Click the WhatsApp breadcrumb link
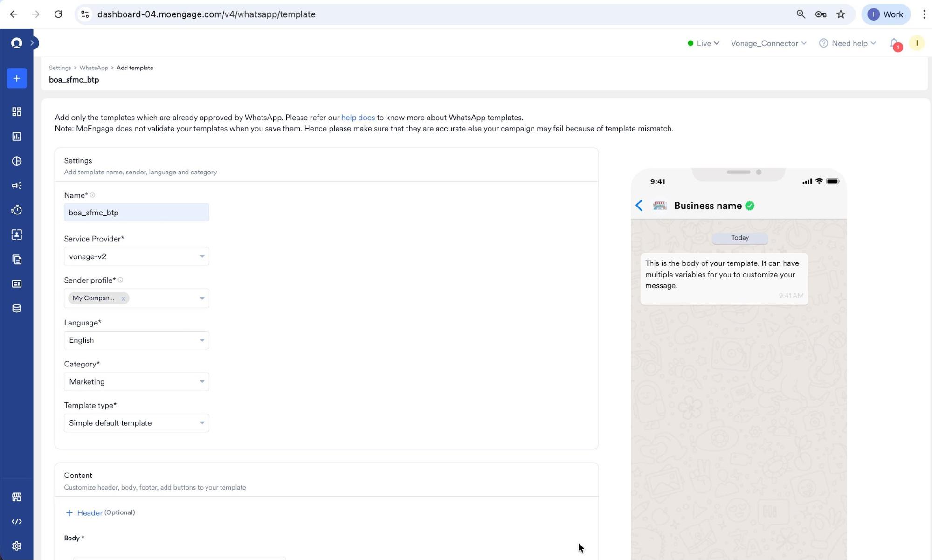 [x=94, y=68]
